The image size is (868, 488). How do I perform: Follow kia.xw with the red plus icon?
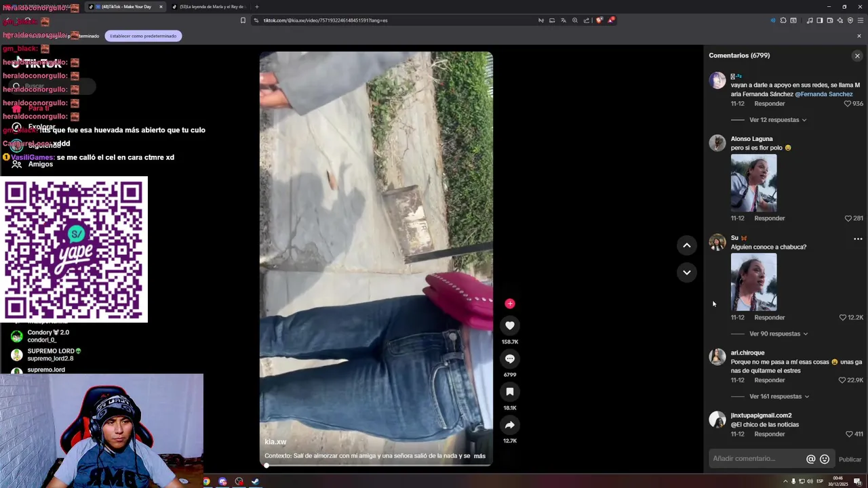point(509,304)
